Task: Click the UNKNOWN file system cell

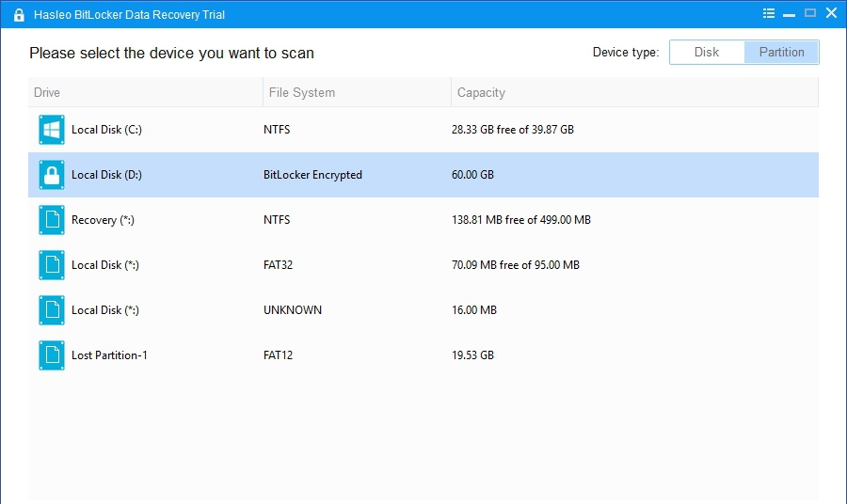Action: tap(293, 309)
